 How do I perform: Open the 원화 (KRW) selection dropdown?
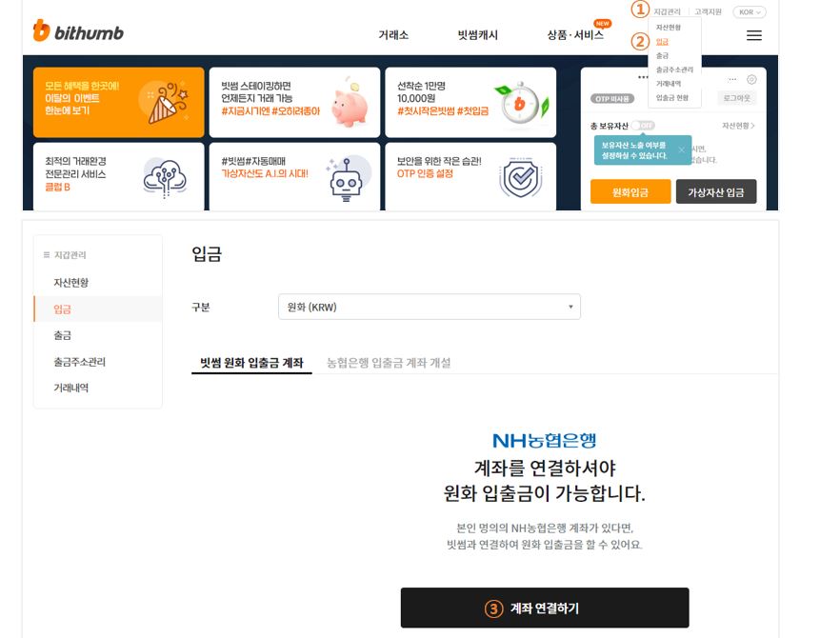pyautogui.click(x=570, y=306)
